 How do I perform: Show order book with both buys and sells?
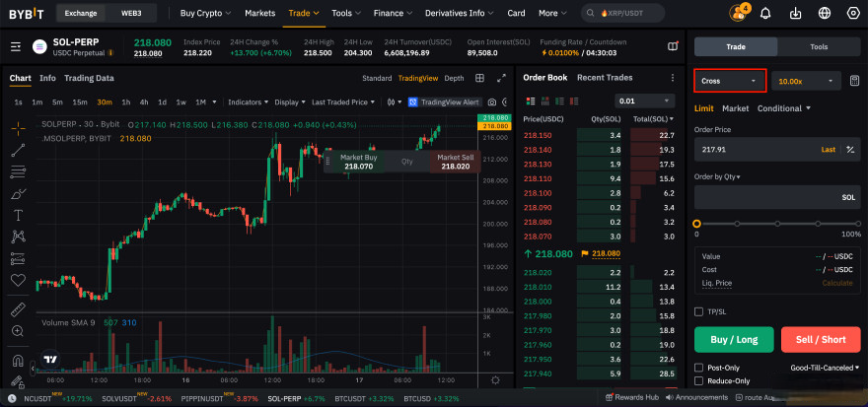coord(531,102)
